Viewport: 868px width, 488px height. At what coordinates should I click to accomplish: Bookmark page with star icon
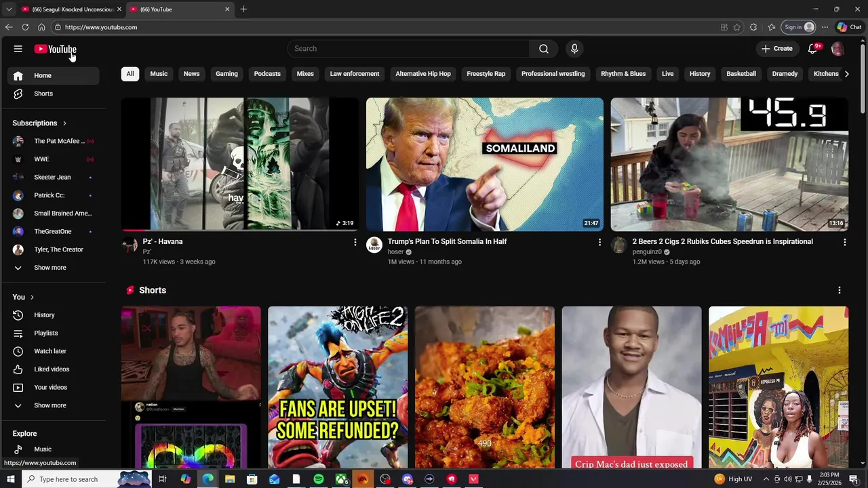[736, 27]
